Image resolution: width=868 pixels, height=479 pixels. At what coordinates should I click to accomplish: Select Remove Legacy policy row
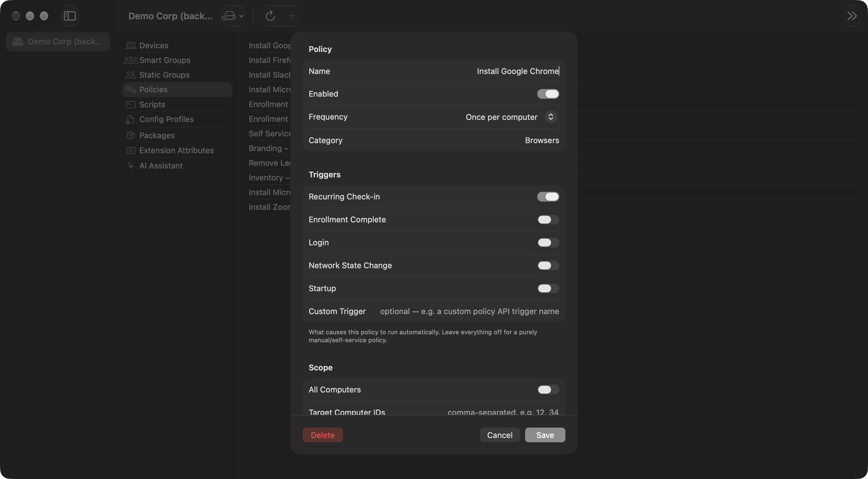pyautogui.click(x=270, y=163)
